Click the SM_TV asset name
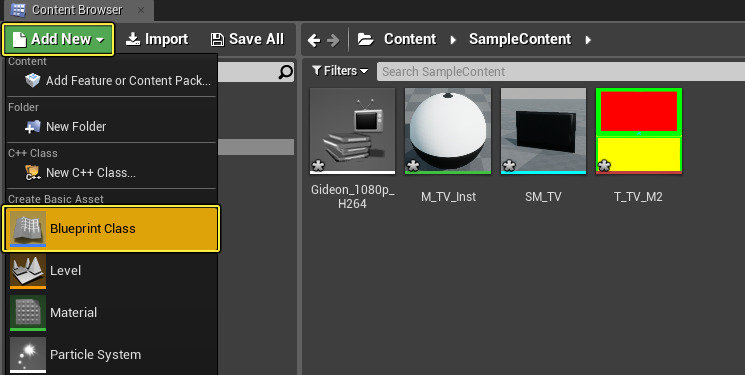This screenshot has height=375, width=745. tap(543, 197)
